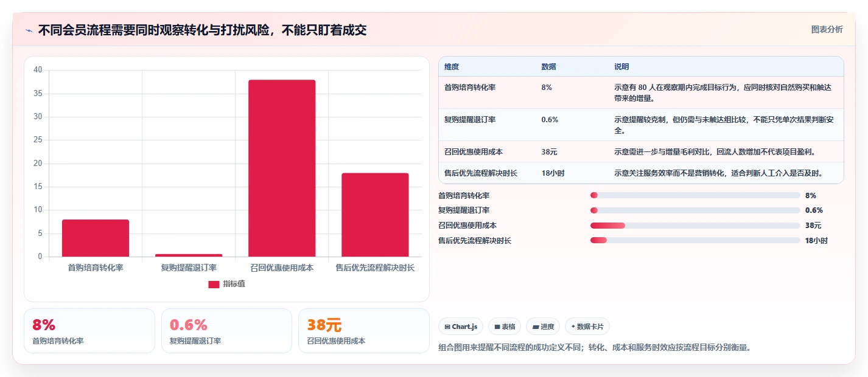This screenshot has width=868, height=377.
Task: Click the 首购培育转化率 progress bar
Action: pos(695,195)
